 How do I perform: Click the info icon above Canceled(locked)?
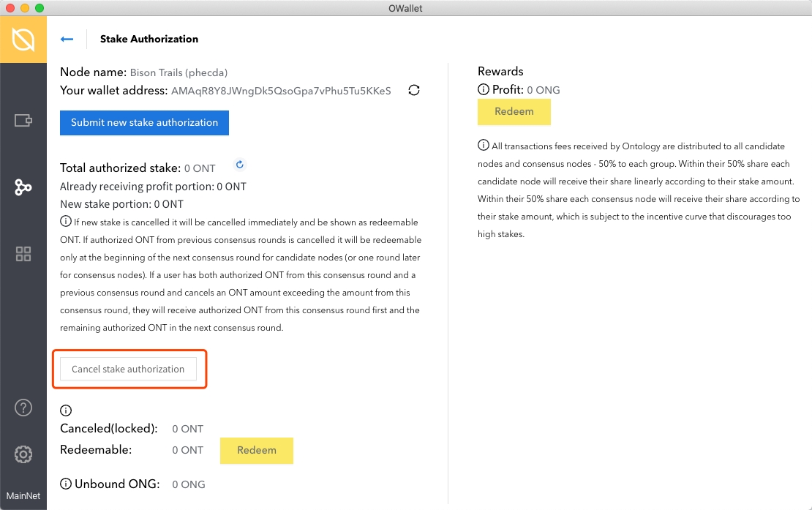point(66,410)
